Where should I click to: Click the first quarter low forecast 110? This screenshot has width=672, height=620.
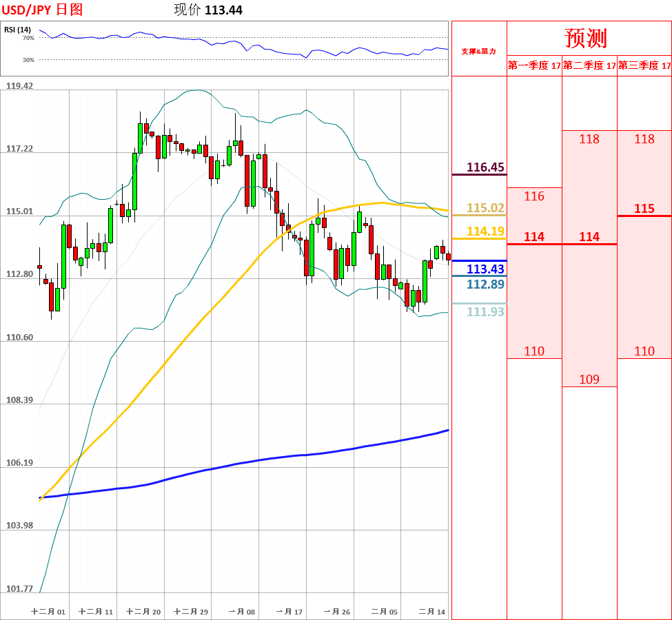[534, 351]
